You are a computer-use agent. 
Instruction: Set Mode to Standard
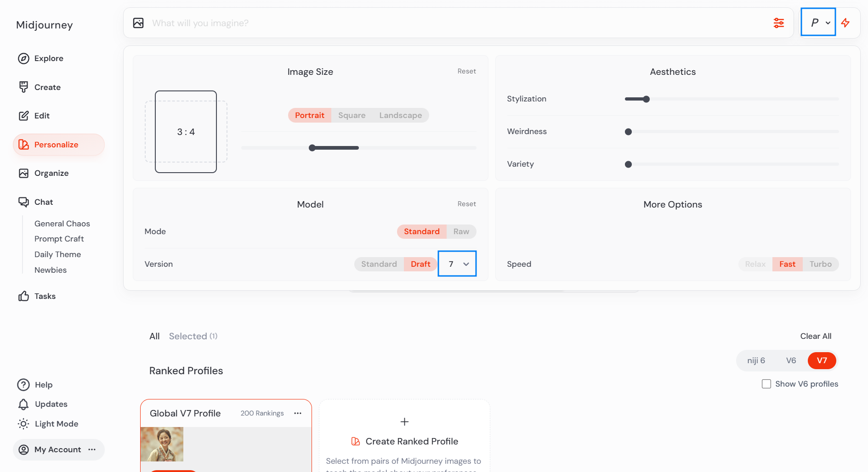(x=422, y=231)
